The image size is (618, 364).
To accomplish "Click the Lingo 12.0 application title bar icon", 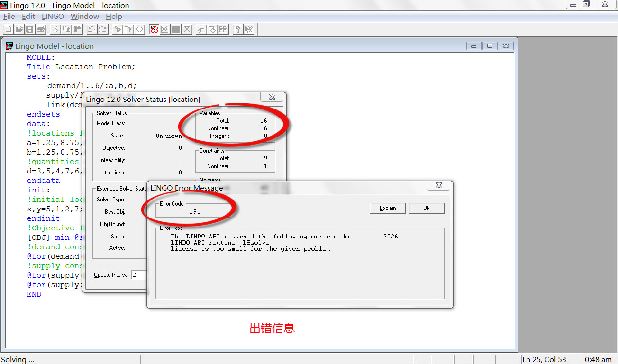I will click(4, 5).
